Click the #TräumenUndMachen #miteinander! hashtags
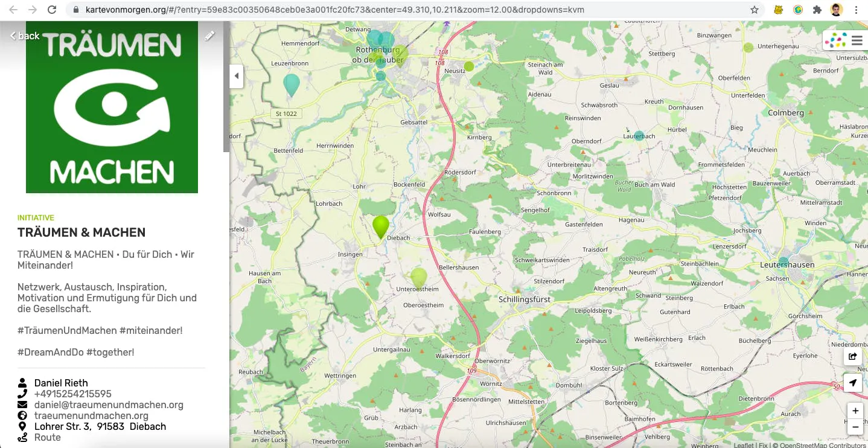The image size is (868, 448). [x=100, y=330]
